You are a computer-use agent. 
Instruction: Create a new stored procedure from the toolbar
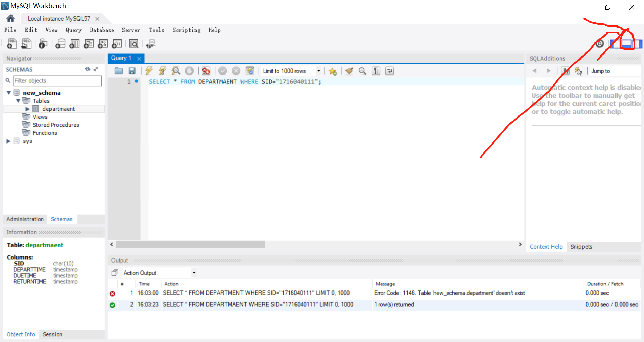point(103,43)
